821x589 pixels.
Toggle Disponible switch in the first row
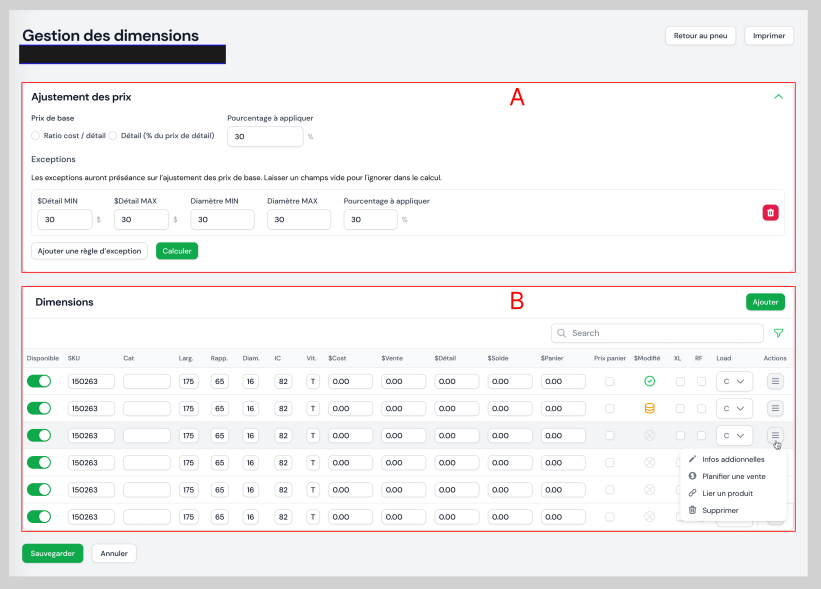39,381
